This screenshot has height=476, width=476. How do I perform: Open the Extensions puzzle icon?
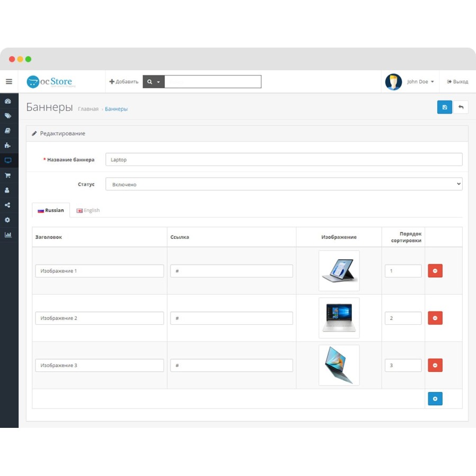coord(8,145)
